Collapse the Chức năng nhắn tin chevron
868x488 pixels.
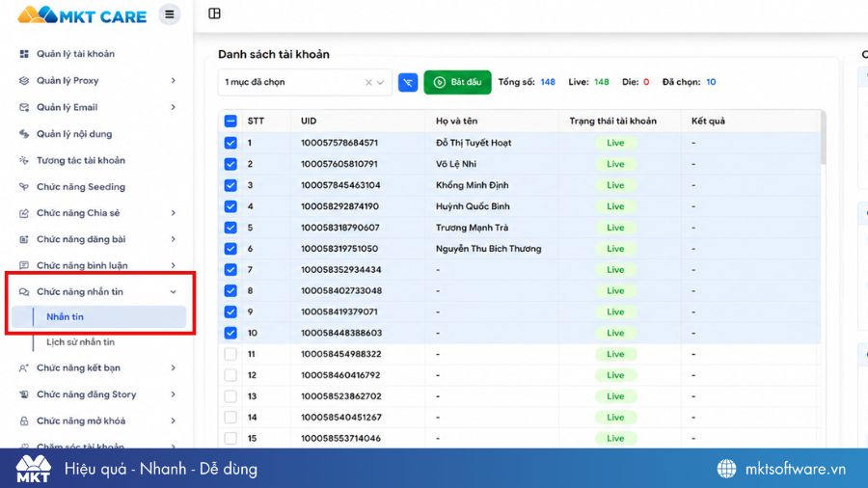pyautogui.click(x=174, y=291)
